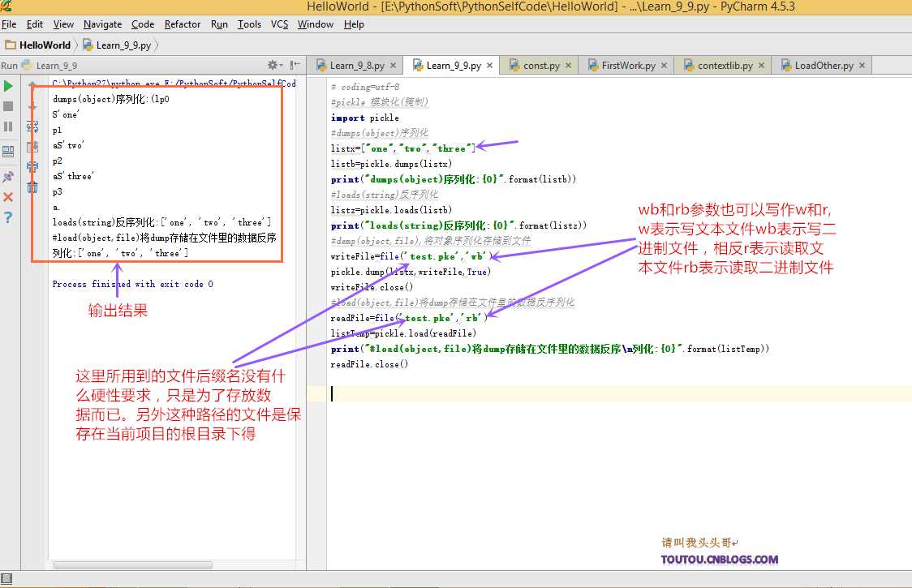The image size is (912, 588).
Task: Click the Help question mark icon
Action: point(8,216)
